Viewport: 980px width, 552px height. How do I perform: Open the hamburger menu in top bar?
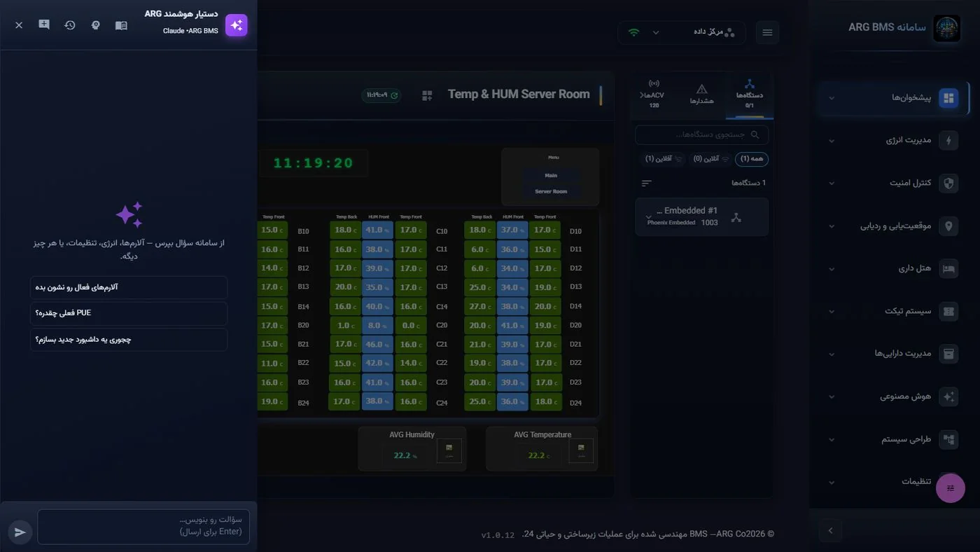coord(767,32)
